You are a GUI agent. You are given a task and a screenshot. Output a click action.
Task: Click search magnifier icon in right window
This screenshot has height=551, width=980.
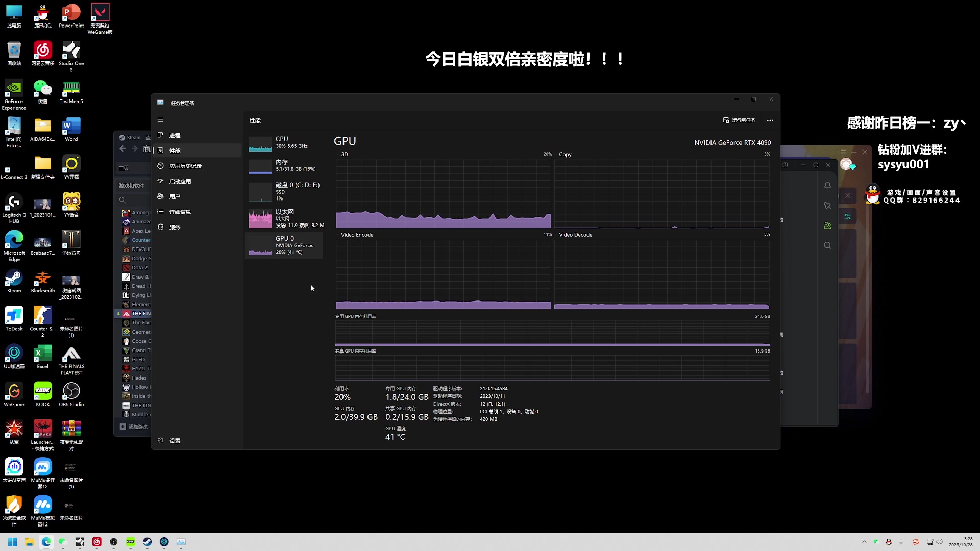pos(827,245)
